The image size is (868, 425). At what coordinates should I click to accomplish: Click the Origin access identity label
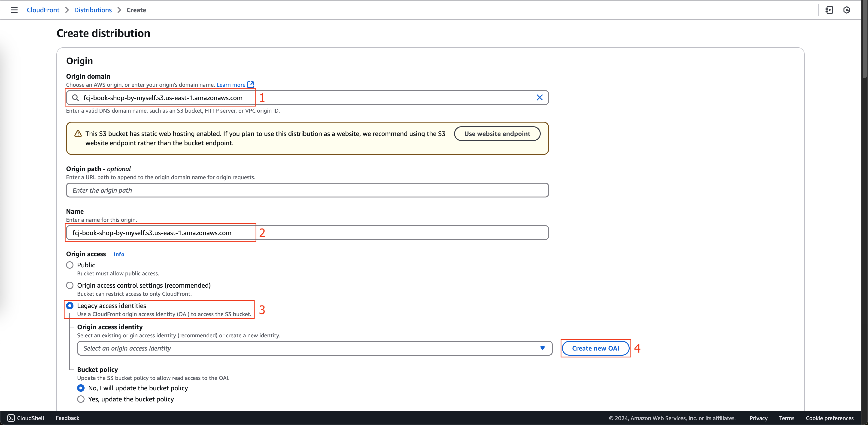[110, 327]
